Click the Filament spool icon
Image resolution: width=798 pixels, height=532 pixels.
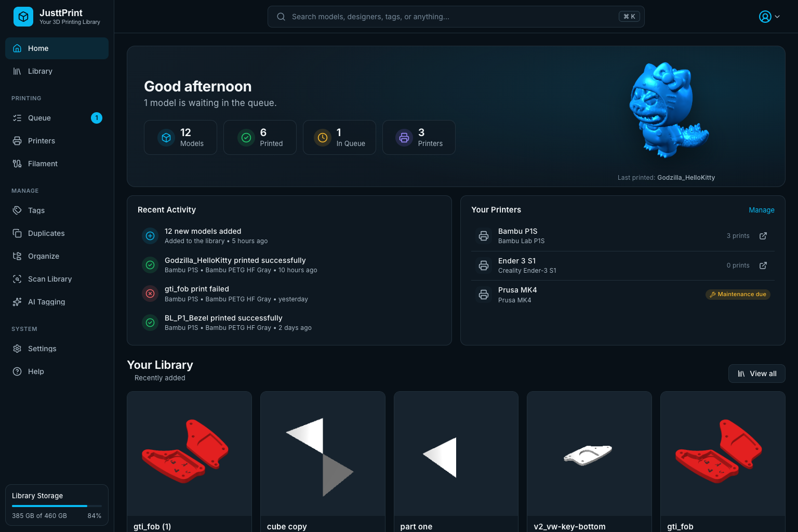(17, 164)
